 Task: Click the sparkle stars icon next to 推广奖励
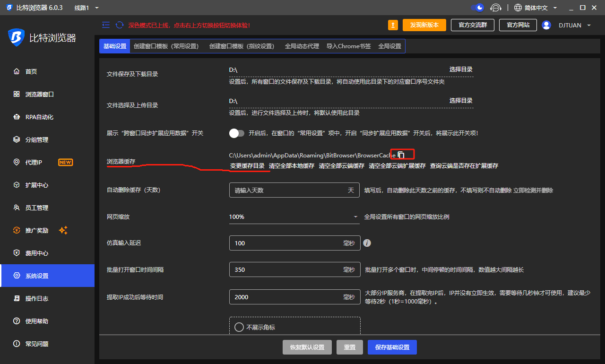63,230
